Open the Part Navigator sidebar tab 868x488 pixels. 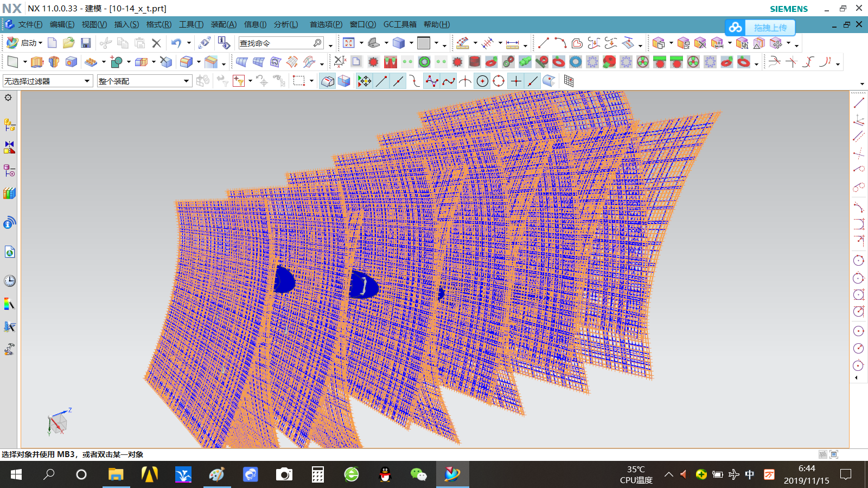(9, 171)
